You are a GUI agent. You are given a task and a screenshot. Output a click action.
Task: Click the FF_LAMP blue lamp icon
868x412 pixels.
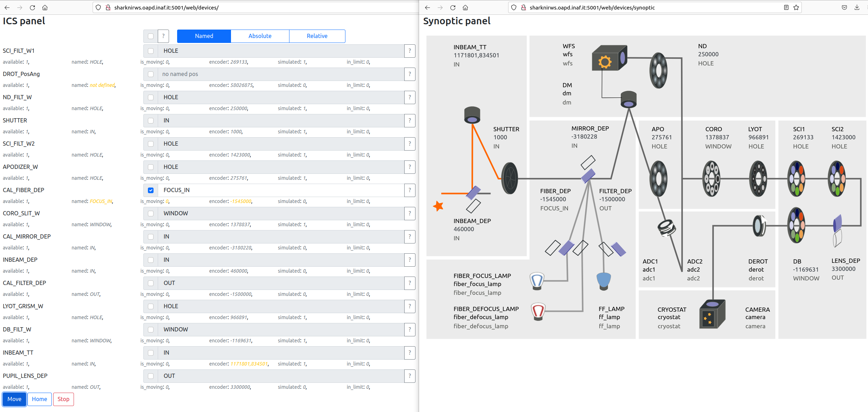[604, 281]
